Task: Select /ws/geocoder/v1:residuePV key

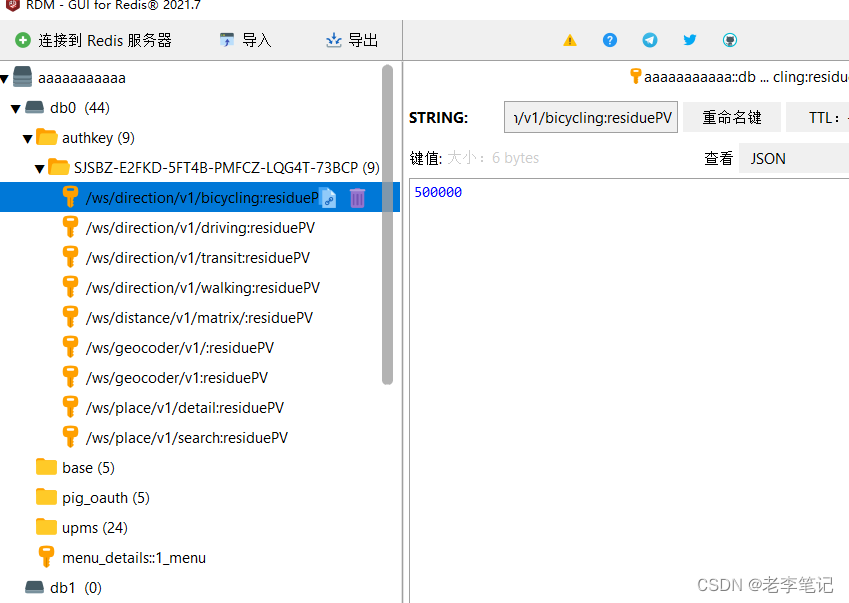Action: [x=177, y=377]
